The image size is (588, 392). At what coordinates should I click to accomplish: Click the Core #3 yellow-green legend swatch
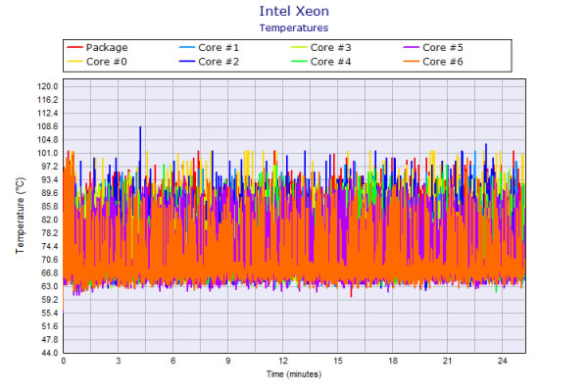click(x=299, y=48)
